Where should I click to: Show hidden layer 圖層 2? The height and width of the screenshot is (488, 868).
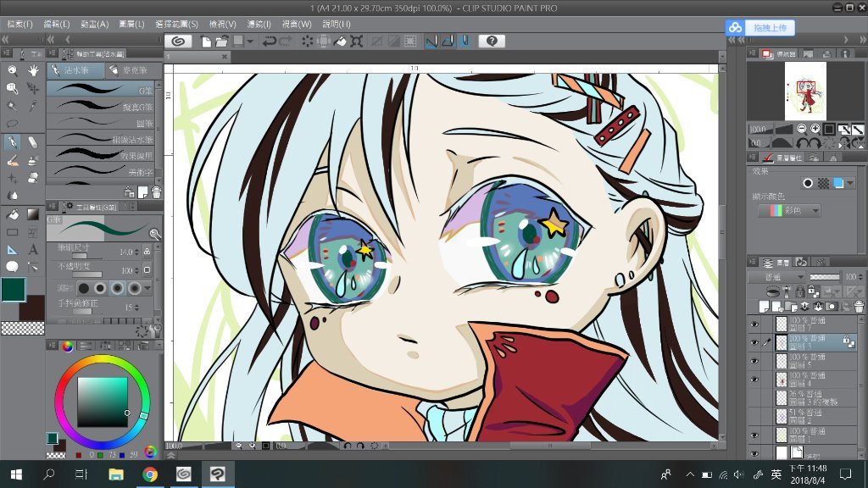[754, 416]
